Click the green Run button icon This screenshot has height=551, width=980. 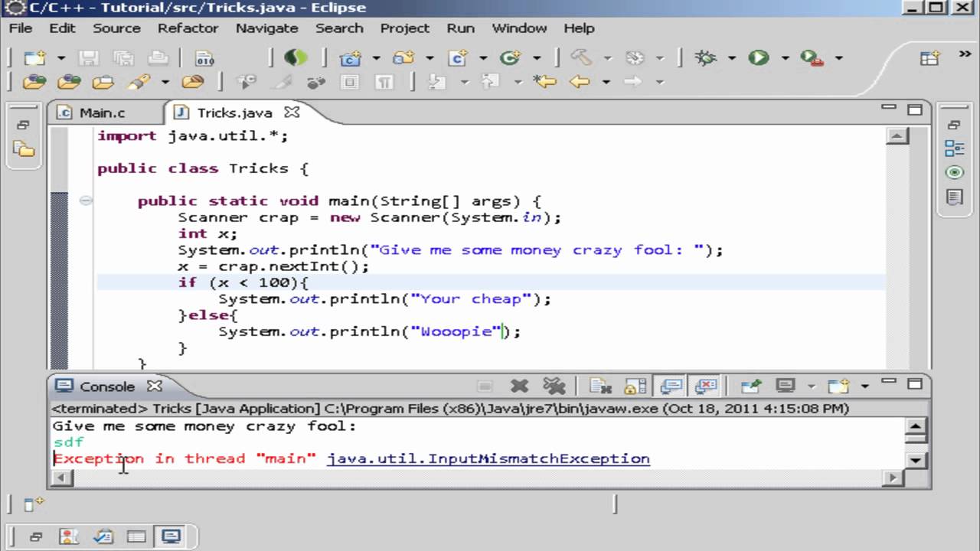758,57
